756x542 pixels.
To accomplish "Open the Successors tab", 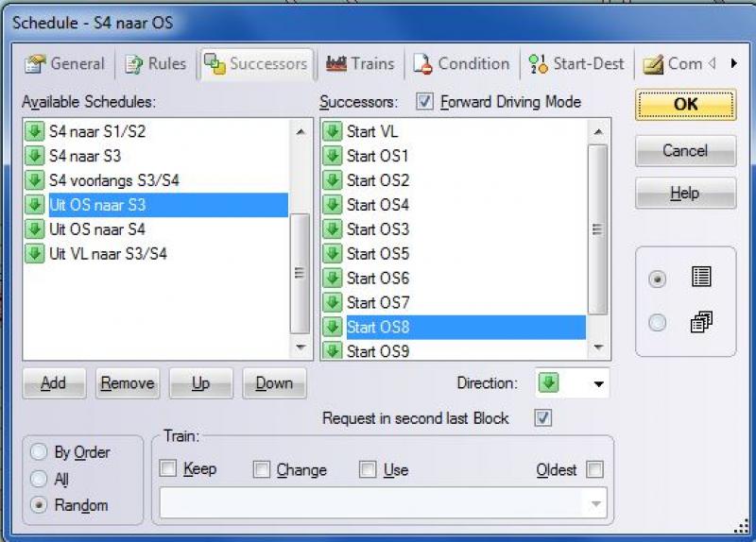I will click(x=256, y=63).
